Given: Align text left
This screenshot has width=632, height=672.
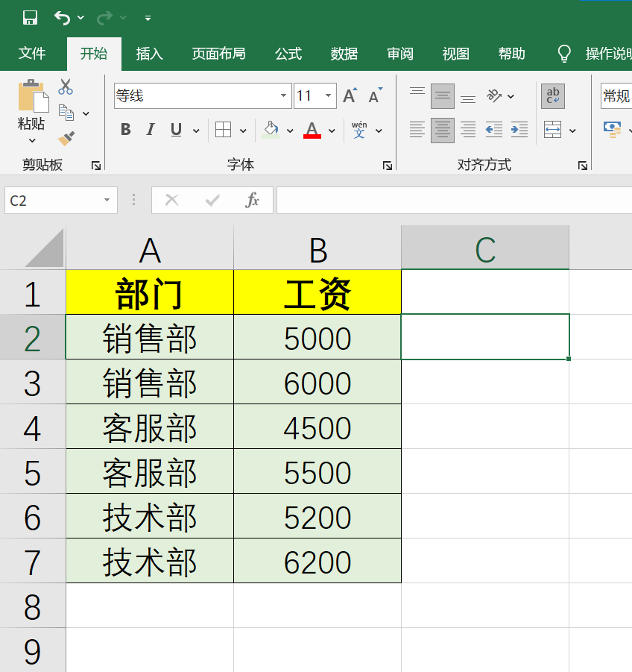Looking at the screenshot, I should pos(417,130).
